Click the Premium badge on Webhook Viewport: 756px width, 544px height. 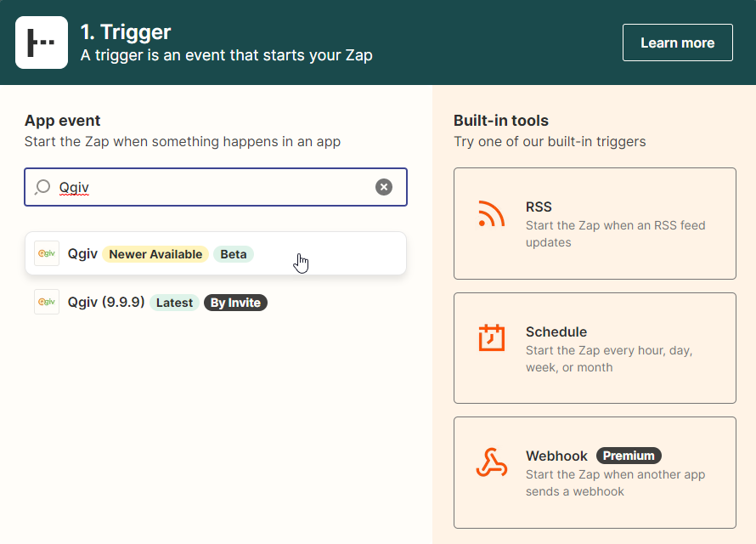pyautogui.click(x=629, y=456)
